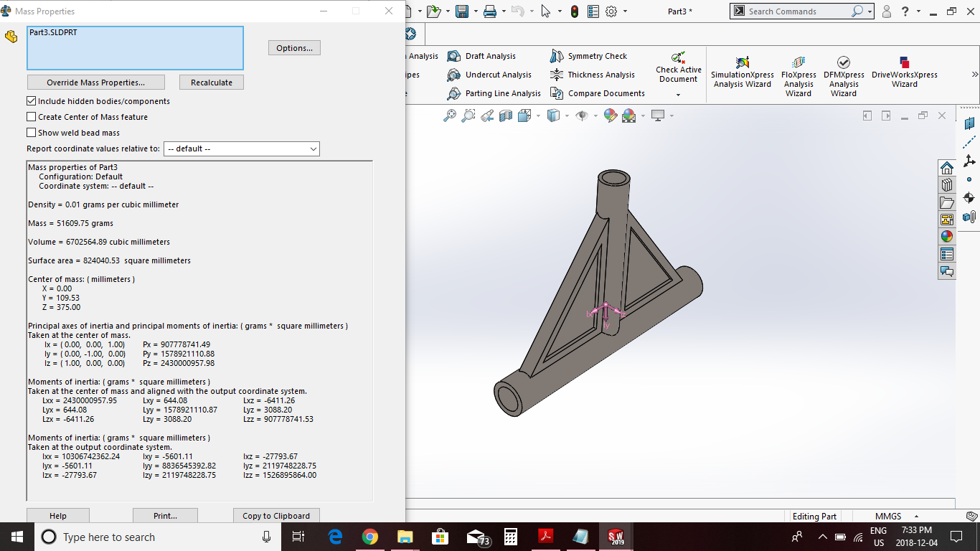Open Report coordinate values dropdown

(x=242, y=149)
